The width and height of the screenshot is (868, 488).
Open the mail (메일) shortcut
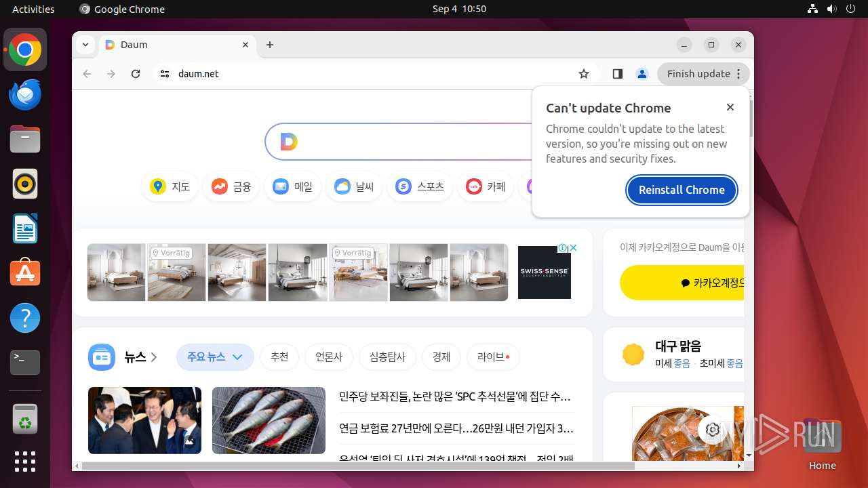tap(292, 186)
